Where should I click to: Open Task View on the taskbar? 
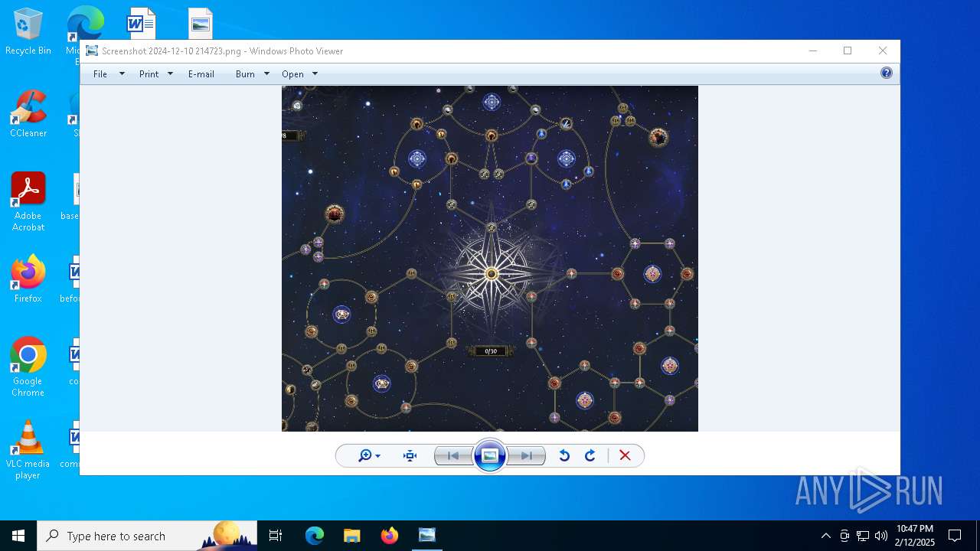(x=276, y=536)
